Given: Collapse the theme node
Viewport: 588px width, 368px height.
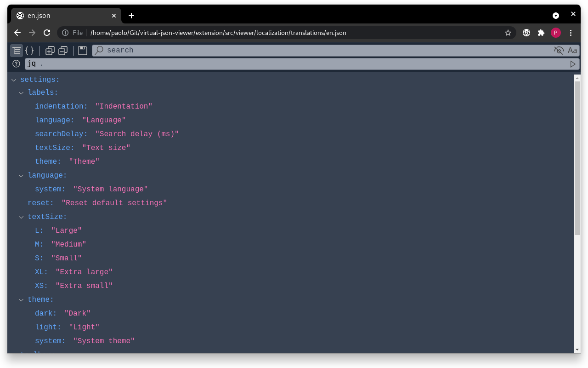Looking at the screenshot, I should (21, 299).
